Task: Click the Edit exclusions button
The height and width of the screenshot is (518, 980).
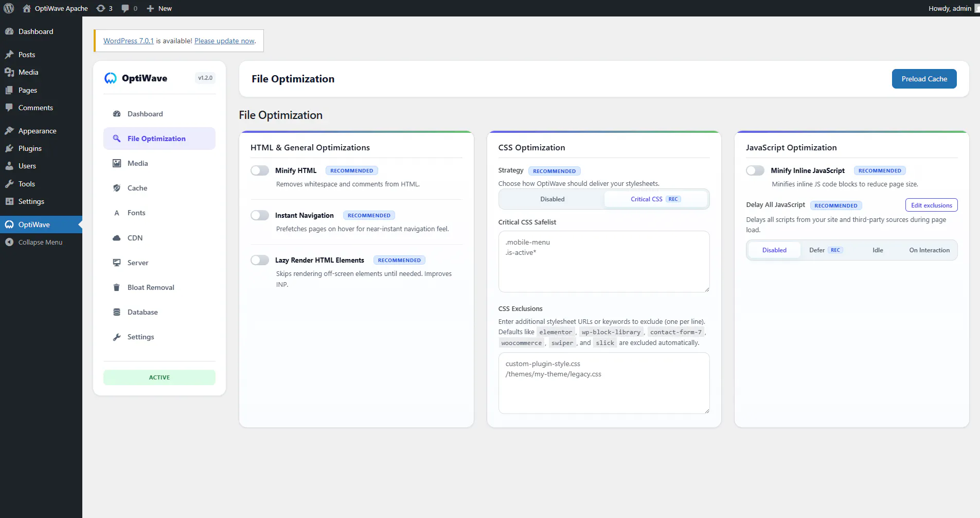Action: (931, 205)
